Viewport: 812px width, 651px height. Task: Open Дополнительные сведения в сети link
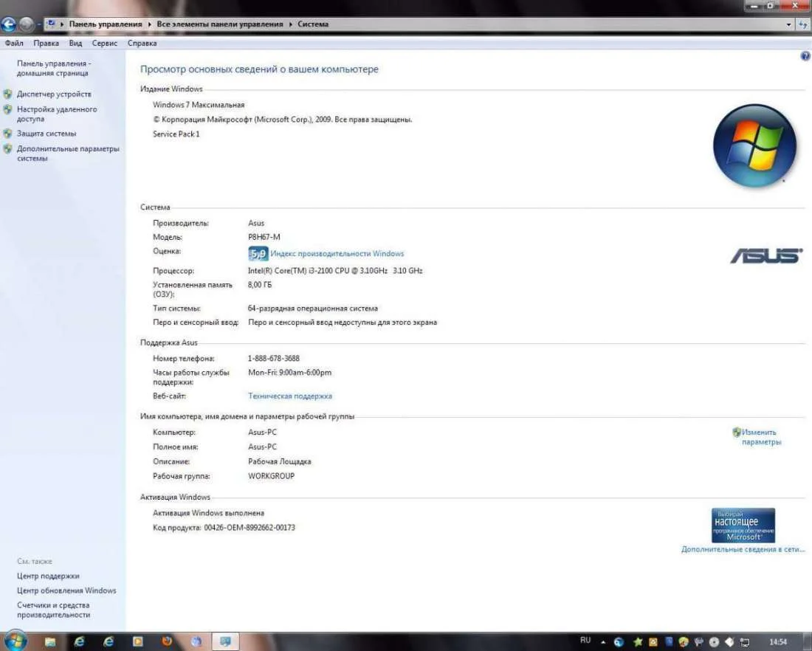[743, 549]
